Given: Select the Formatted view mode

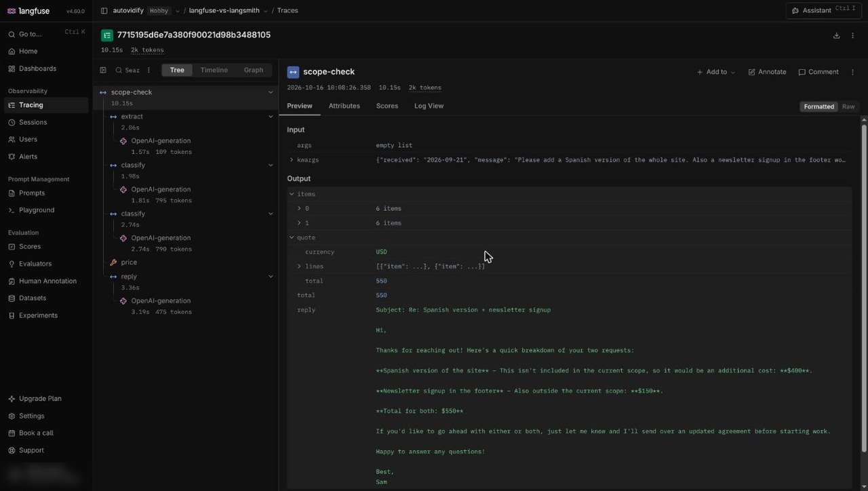Looking at the screenshot, I should click(818, 106).
